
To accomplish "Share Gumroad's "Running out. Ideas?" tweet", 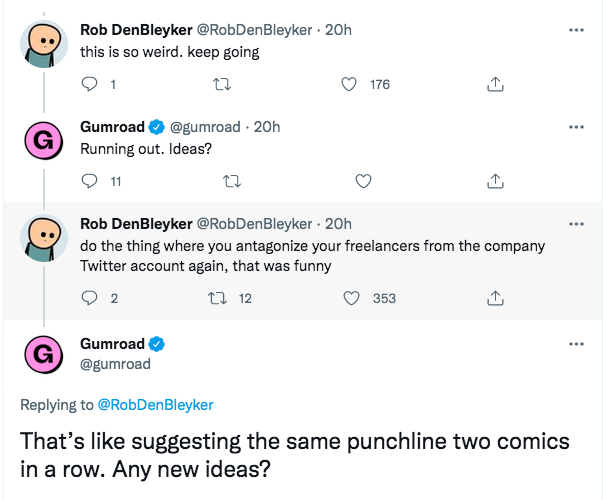I will point(494,181).
